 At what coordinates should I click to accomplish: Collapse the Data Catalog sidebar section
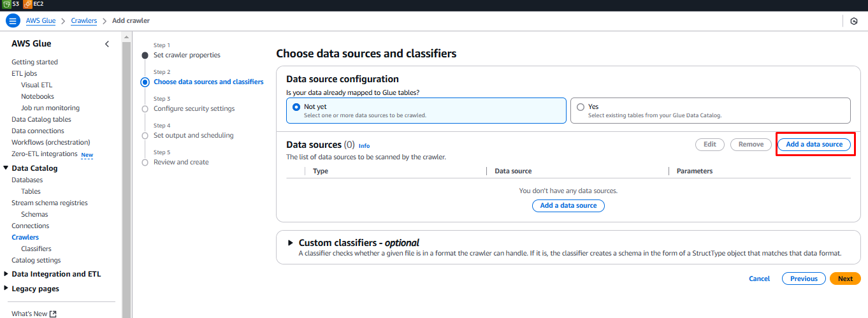tap(6, 168)
